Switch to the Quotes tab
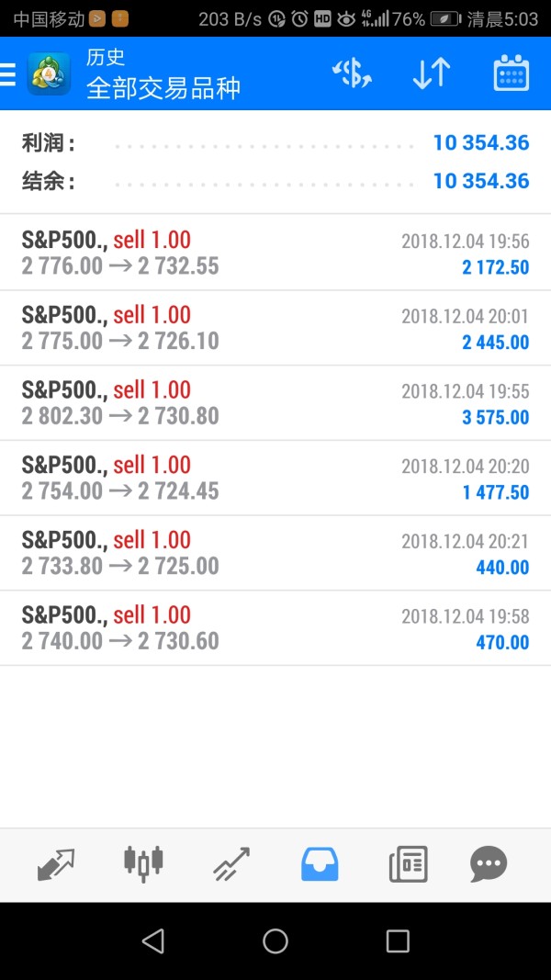 pyautogui.click(x=56, y=864)
